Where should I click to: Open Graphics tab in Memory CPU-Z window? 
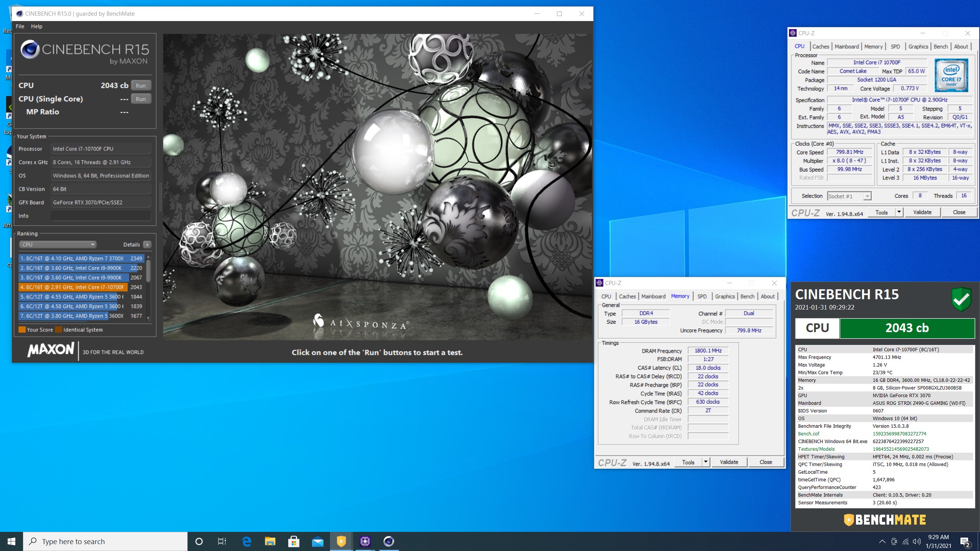725,296
